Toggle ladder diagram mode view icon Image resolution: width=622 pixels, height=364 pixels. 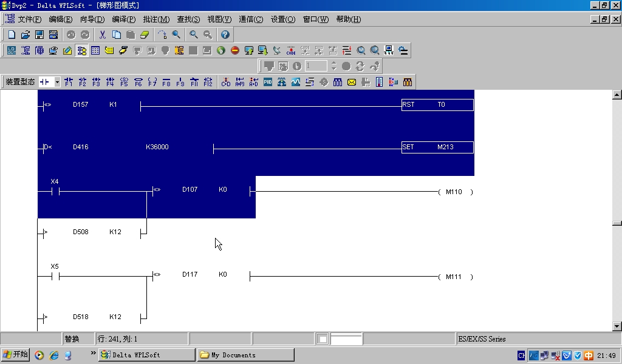point(82,50)
